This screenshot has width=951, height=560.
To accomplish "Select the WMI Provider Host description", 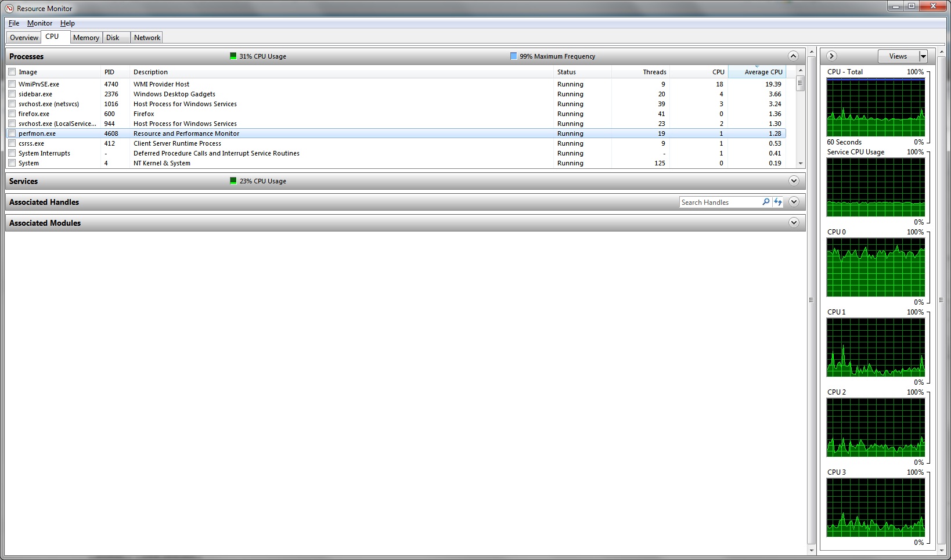I will (x=161, y=84).
